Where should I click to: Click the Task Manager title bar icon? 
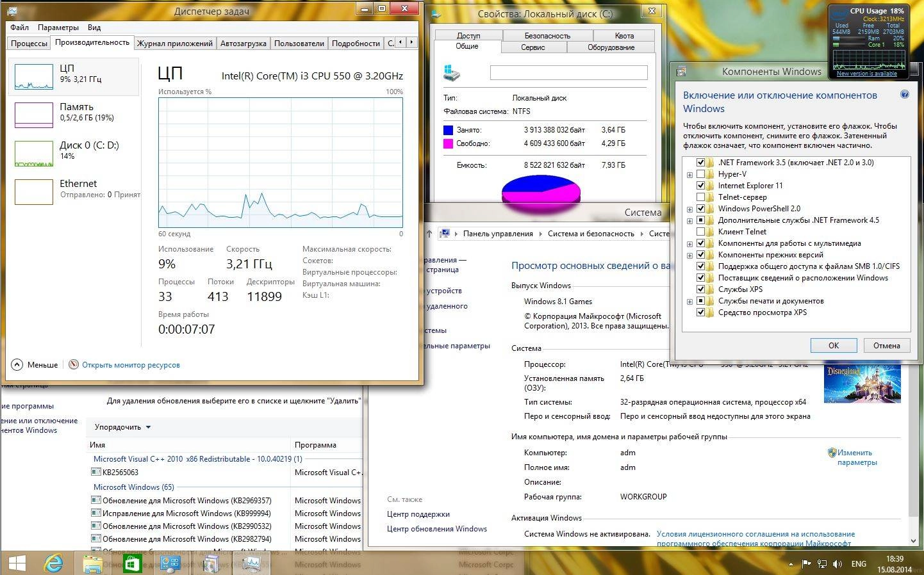tap(13, 11)
